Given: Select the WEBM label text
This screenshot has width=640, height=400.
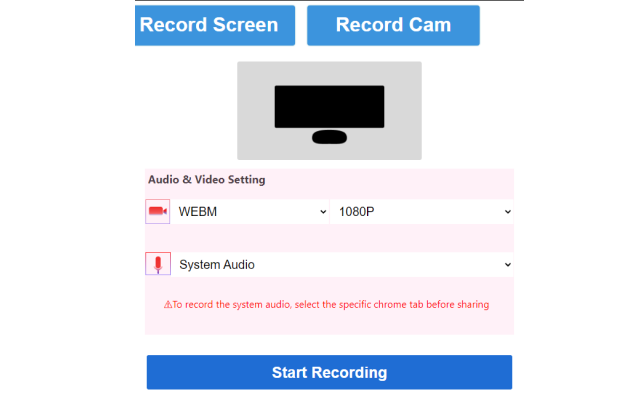Looking at the screenshot, I should [x=198, y=212].
